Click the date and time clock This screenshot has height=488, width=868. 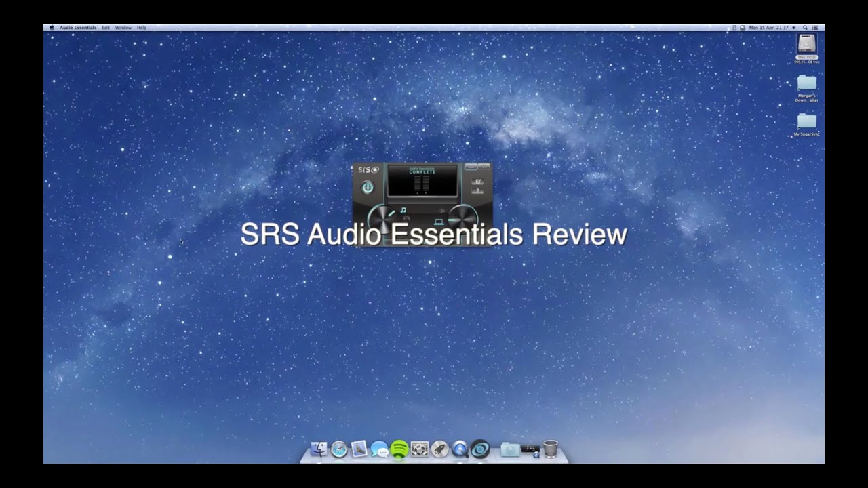click(x=768, y=28)
